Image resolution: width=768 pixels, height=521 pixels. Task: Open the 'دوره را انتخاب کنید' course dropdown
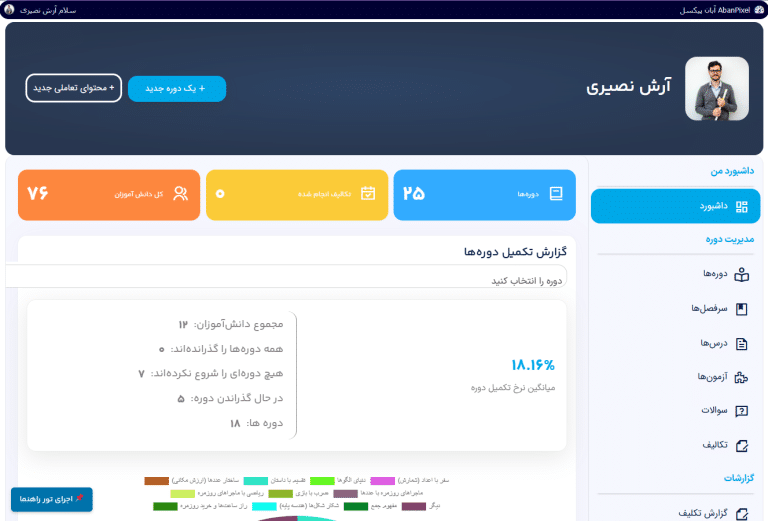tap(286, 281)
